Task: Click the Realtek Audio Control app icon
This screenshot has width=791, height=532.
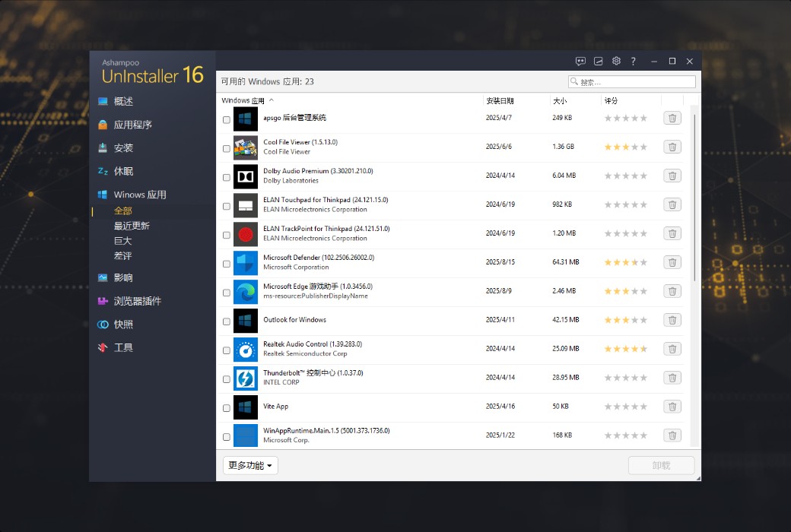Action: (x=246, y=350)
